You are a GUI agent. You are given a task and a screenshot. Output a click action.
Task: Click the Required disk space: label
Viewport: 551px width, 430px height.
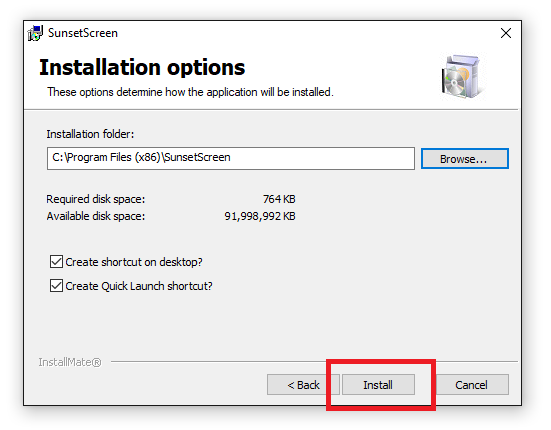tap(96, 199)
